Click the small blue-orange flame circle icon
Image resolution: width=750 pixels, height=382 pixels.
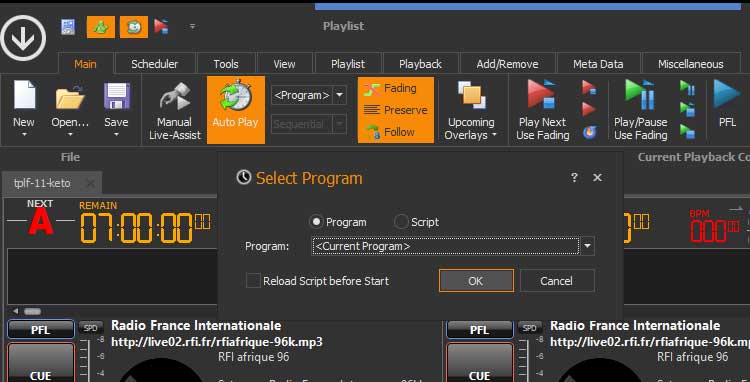(x=589, y=132)
